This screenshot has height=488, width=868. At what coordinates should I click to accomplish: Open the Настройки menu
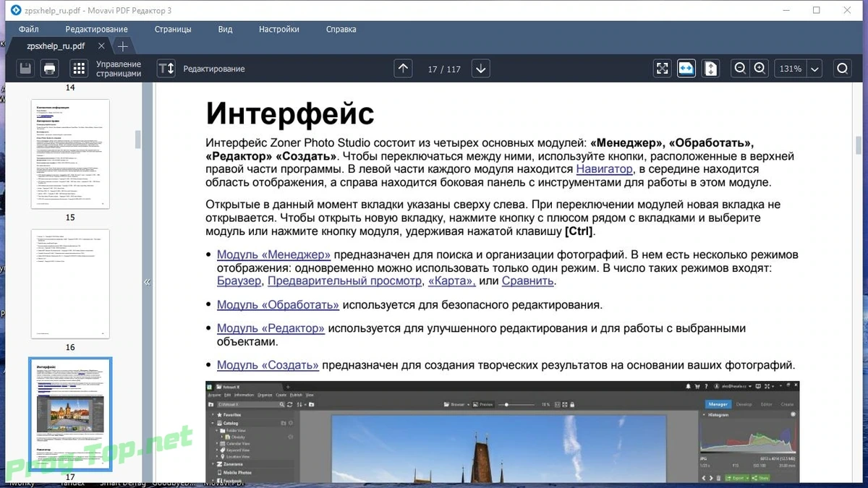[x=279, y=30]
